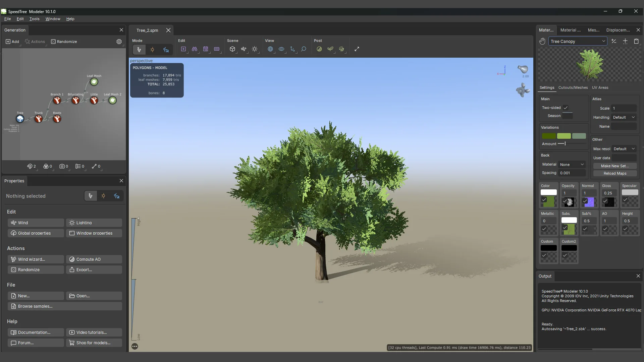Click the sprout icon in Post toolbar
The height and width of the screenshot is (362, 644).
pyautogui.click(x=330, y=49)
